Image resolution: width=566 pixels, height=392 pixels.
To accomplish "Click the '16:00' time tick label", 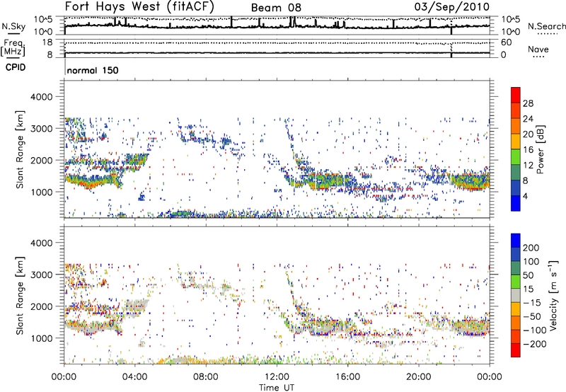I will [x=347, y=377].
